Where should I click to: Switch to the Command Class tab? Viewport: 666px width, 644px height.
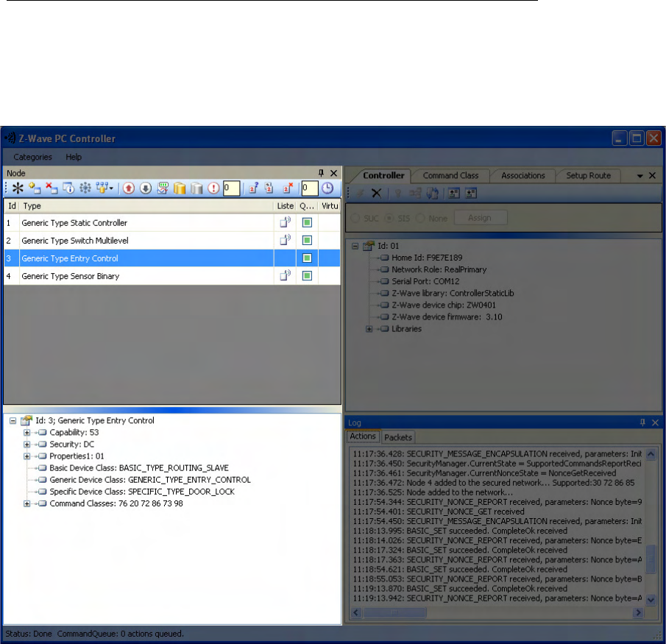(x=450, y=175)
